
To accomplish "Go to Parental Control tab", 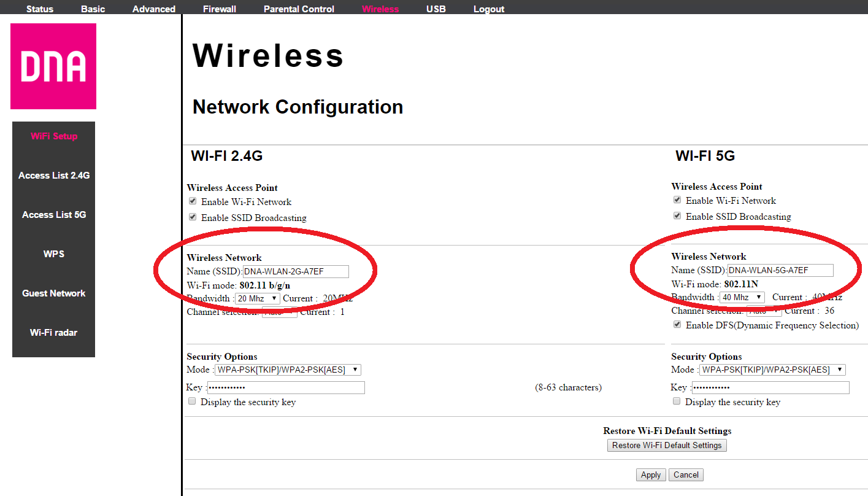I will [x=299, y=9].
